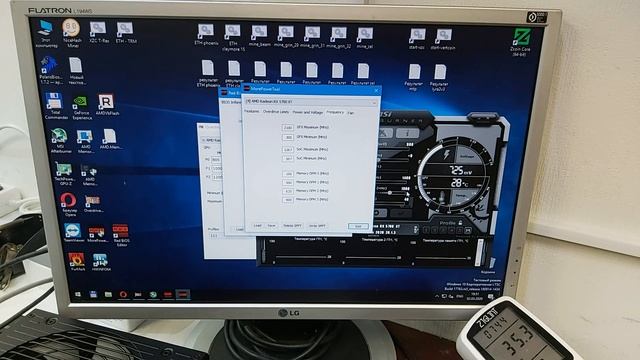
Task: Launch FurMark stress test icon
Action: [x=77, y=262]
